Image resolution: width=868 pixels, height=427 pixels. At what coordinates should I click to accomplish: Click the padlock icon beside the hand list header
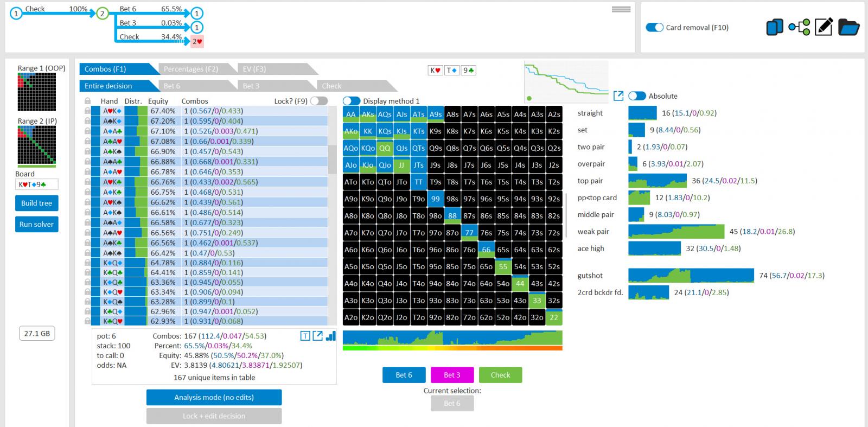pyautogui.click(x=87, y=101)
